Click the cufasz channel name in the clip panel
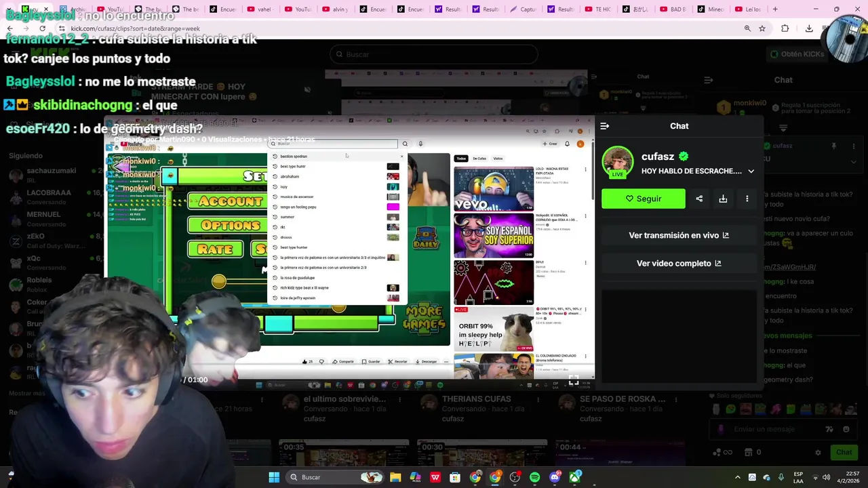This screenshot has height=488, width=868. click(658, 157)
